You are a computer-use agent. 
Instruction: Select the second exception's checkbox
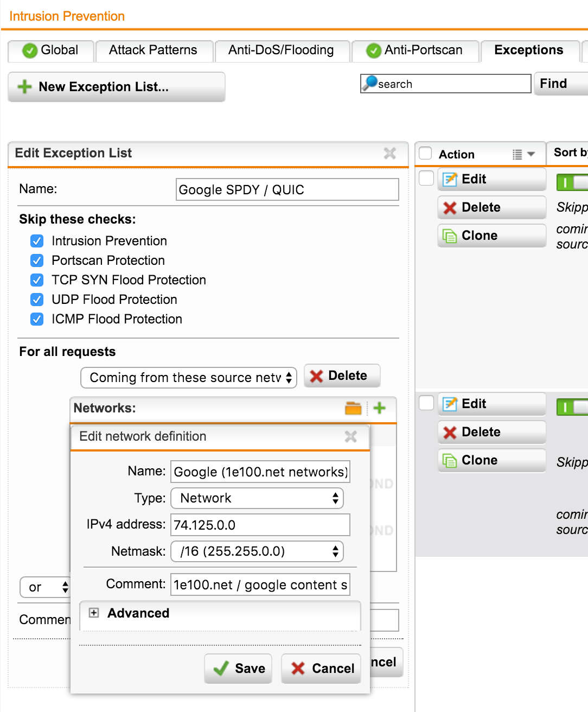coord(426,403)
